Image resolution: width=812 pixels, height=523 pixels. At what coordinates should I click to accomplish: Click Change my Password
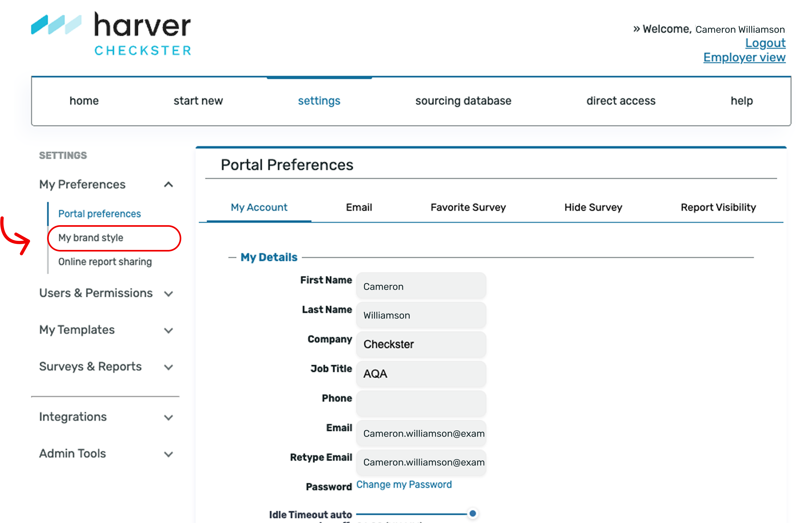tap(404, 484)
